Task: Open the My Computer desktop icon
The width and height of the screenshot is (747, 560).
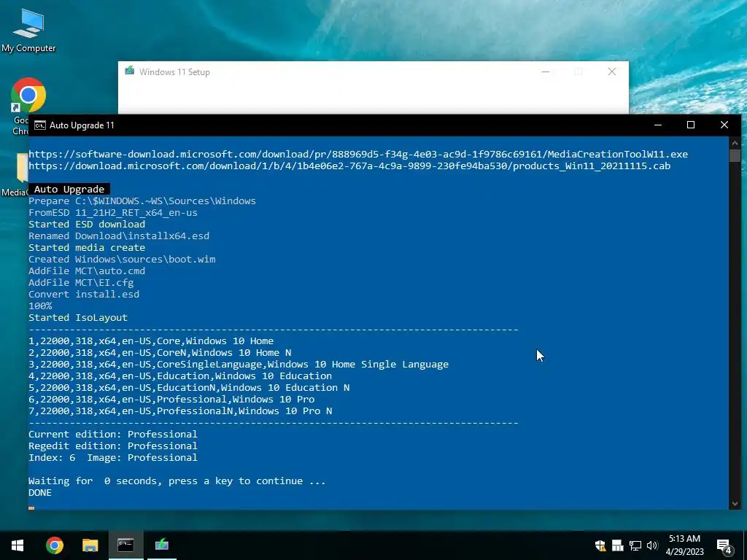Action: click(28, 30)
